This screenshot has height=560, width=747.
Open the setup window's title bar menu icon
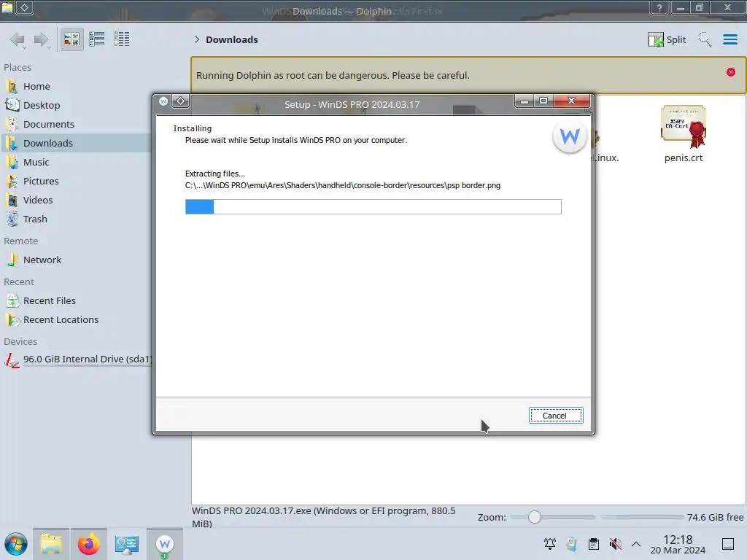[x=163, y=101]
